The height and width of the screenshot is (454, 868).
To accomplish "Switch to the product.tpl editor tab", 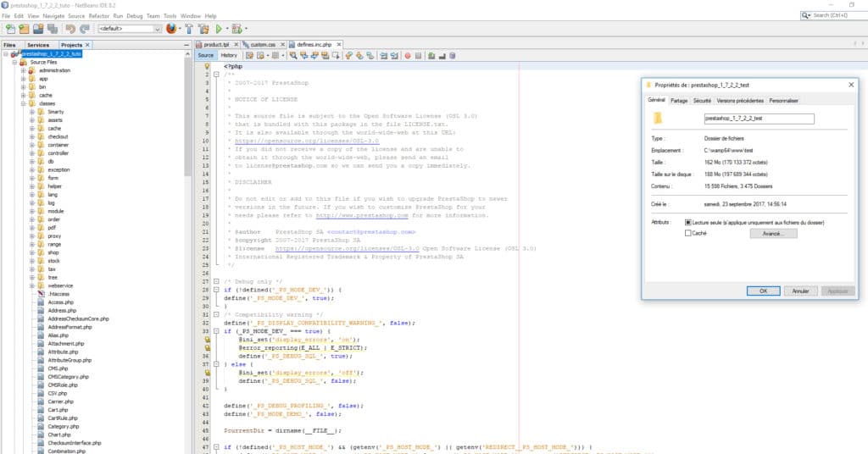I will pos(216,44).
